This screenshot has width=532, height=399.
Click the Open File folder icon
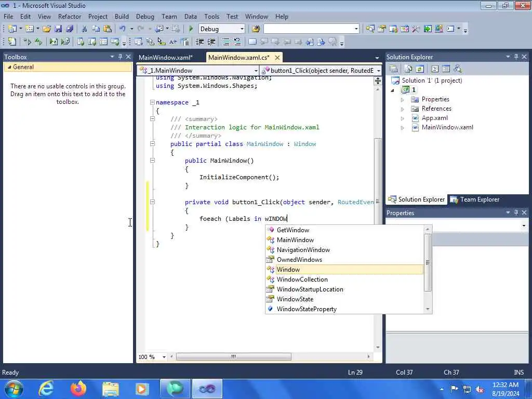coord(47,29)
